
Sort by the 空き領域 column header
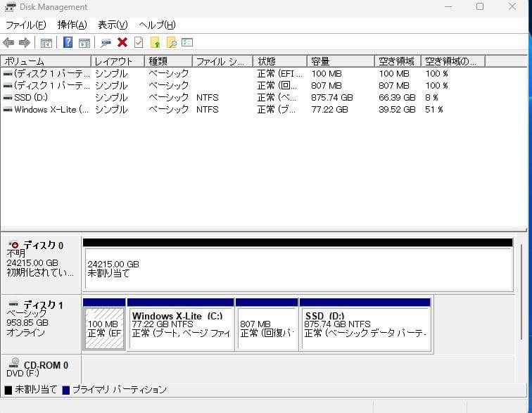coord(398,61)
